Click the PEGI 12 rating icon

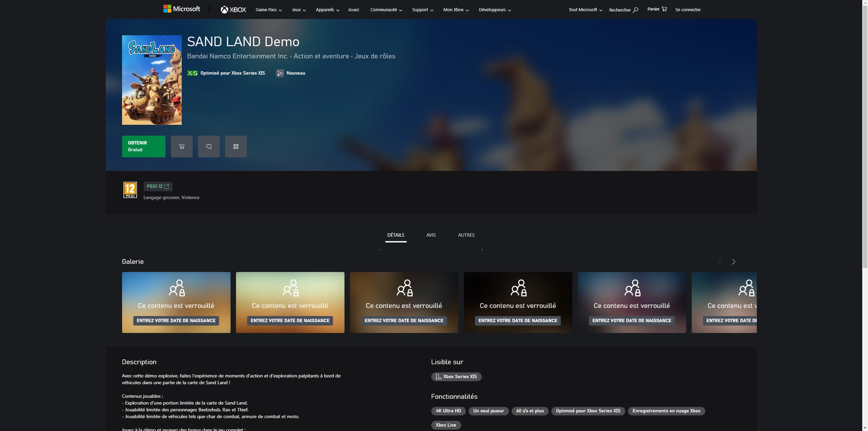(130, 190)
